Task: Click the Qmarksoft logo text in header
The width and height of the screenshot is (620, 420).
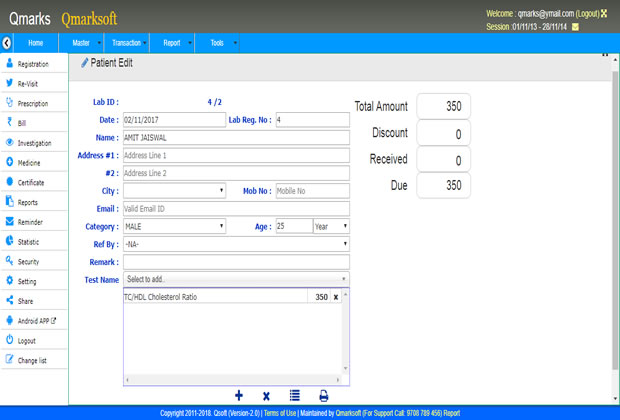Action: 89,19
